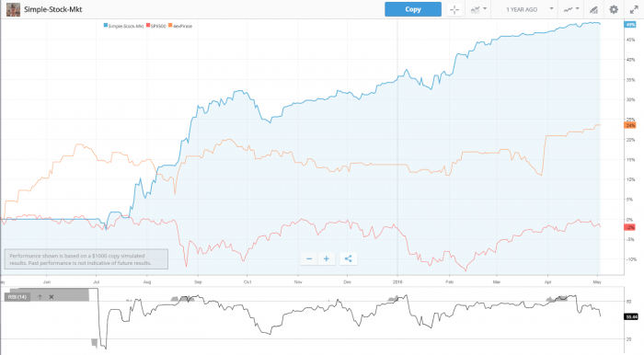The image size is (644, 355).
Task: Click the blue 49% value label
Action: point(630,25)
